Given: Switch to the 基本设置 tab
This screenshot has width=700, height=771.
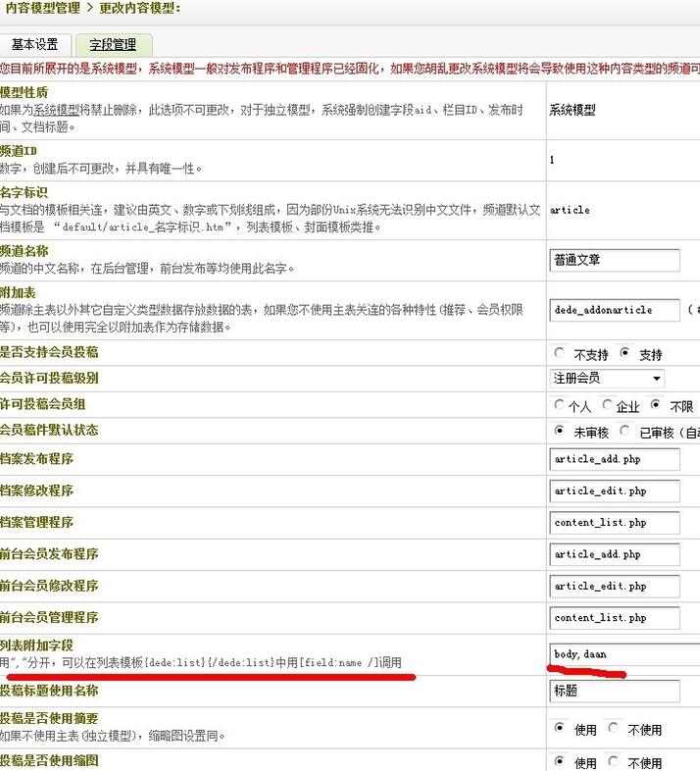Looking at the screenshot, I should tap(35, 45).
